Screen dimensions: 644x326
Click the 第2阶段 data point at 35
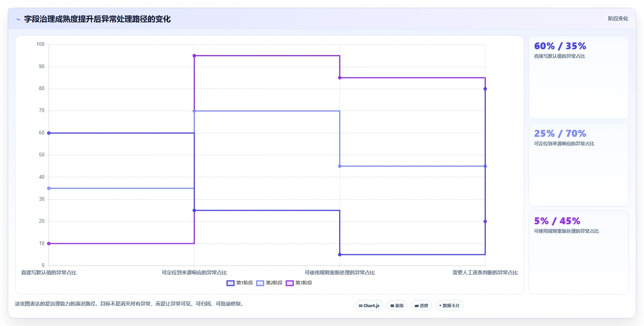pyautogui.click(x=49, y=188)
